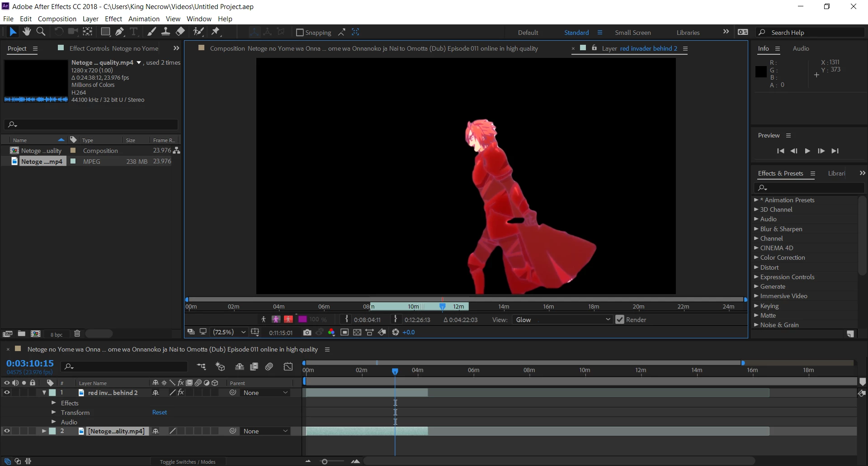Click the Reset link for Transform
868x466 pixels.
(160, 412)
